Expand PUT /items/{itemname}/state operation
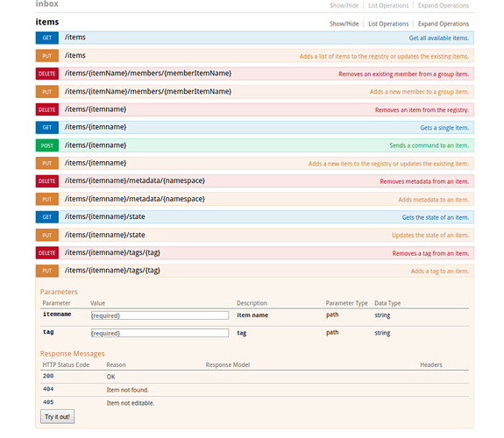Image resolution: width=504 pixels, height=438 pixels. 105,235
